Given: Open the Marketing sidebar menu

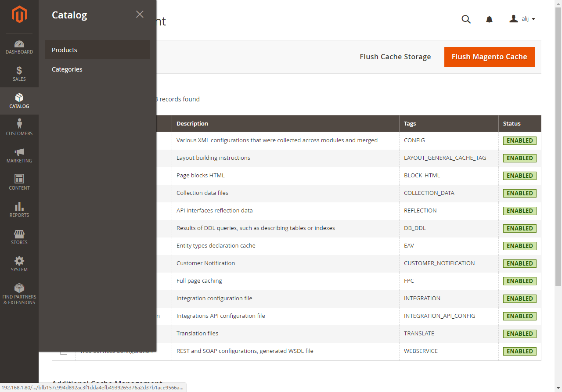Looking at the screenshot, I should [19, 155].
